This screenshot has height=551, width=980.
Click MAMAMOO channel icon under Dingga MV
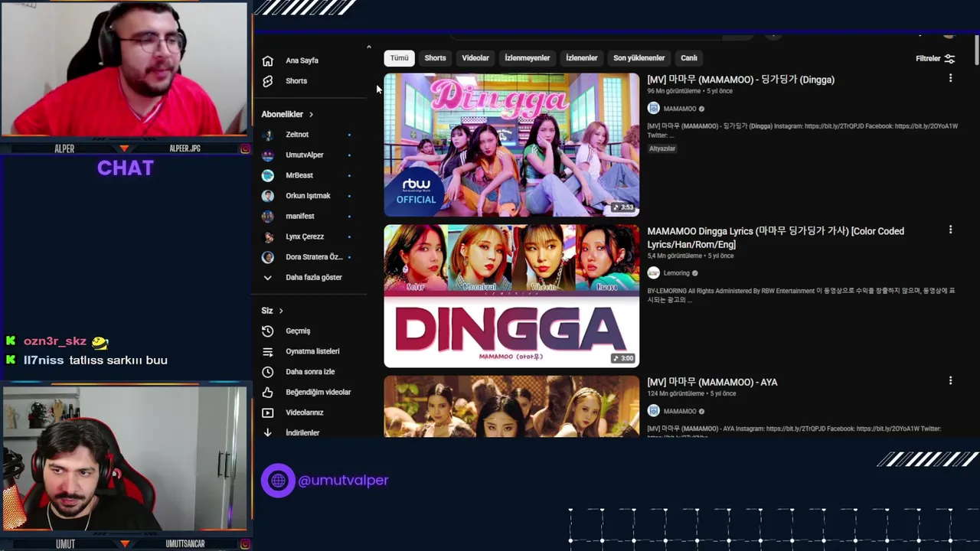tap(653, 109)
